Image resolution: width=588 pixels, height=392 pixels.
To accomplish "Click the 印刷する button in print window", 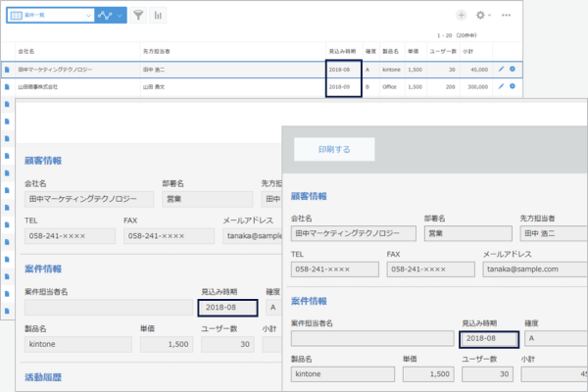I will pyautogui.click(x=334, y=149).
